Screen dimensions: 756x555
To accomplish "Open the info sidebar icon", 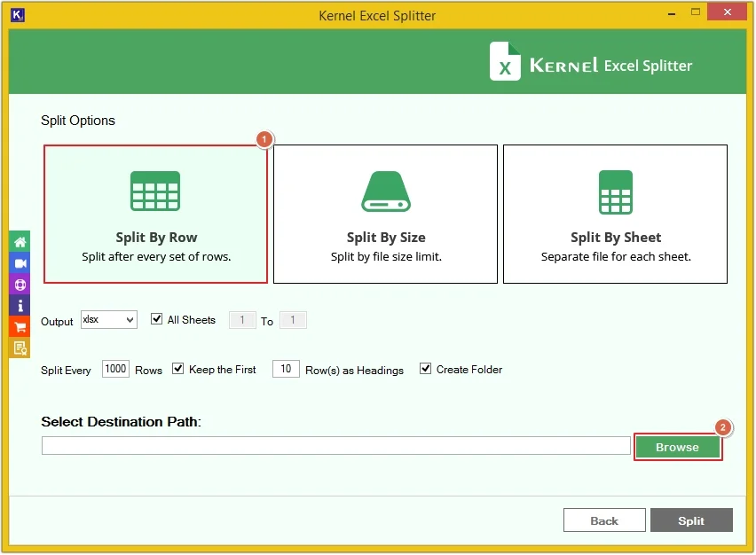I will (20, 306).
